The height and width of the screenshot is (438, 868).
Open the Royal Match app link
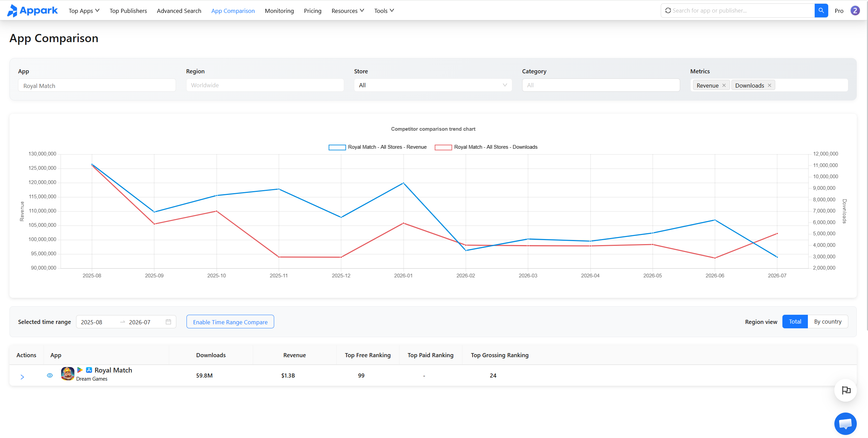pyautogui.click(x=113, y=370)
